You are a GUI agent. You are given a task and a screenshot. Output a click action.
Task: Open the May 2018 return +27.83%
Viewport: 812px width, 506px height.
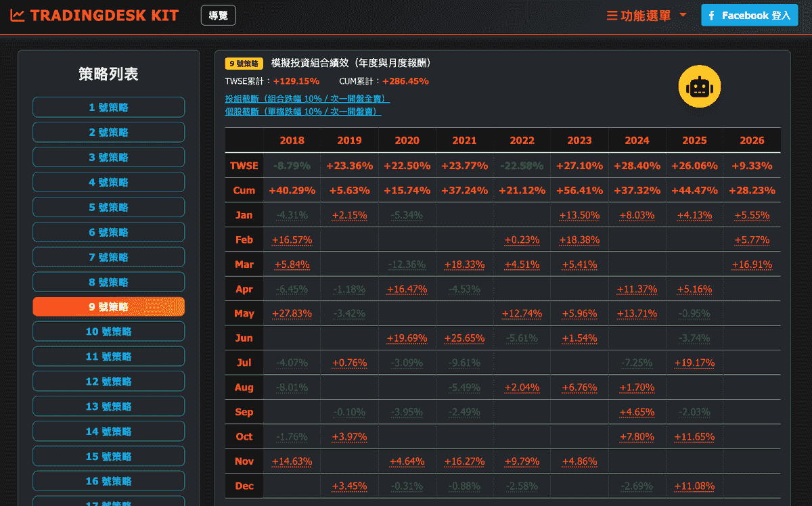coord(292,313)
